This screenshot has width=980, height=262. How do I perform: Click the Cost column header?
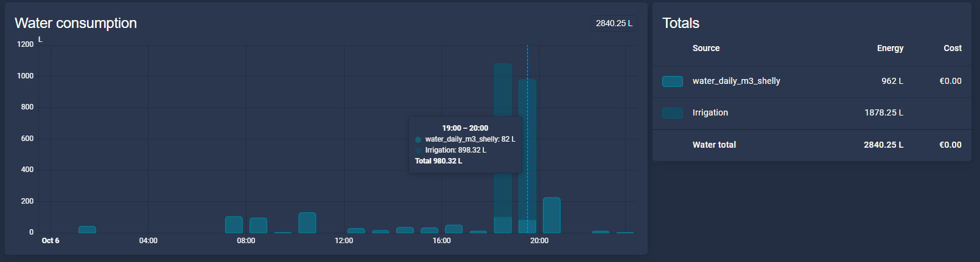click(953, 48)
